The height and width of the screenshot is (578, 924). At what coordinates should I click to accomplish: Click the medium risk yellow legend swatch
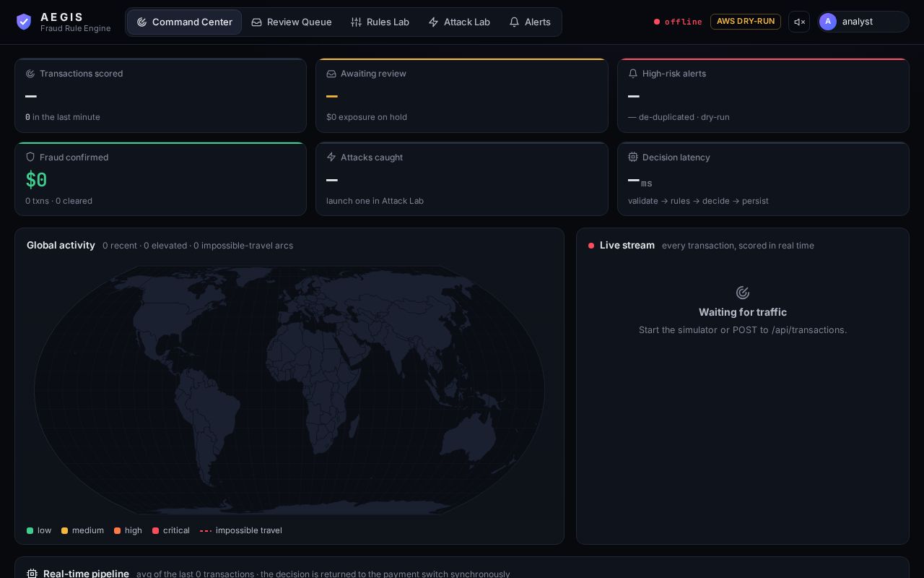tap(65, 530)
